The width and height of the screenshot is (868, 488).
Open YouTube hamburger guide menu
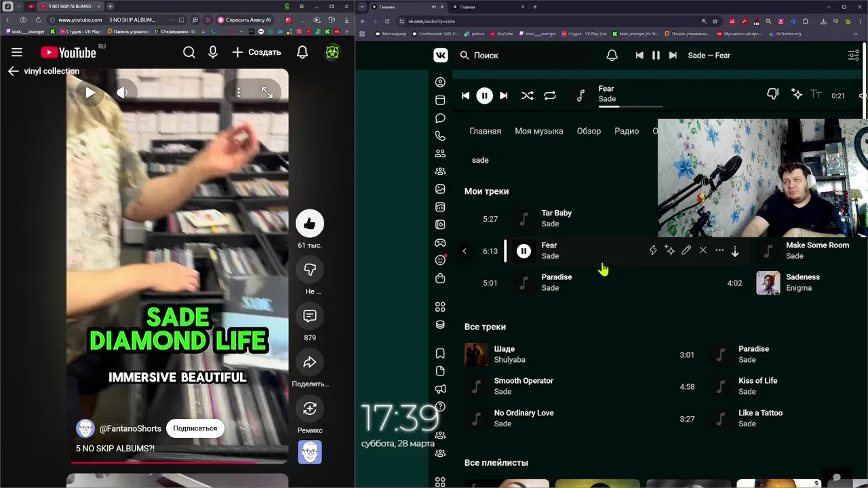click(17, 52)
